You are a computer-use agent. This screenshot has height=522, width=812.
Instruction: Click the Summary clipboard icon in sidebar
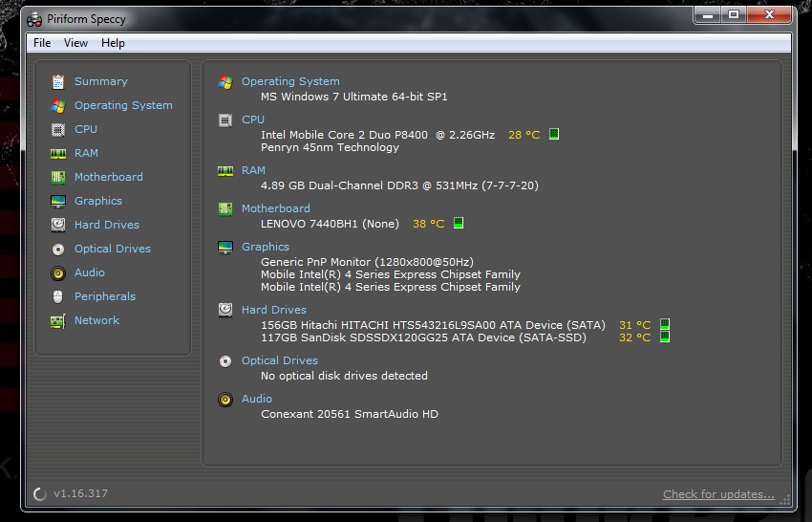tap(58, 82)
